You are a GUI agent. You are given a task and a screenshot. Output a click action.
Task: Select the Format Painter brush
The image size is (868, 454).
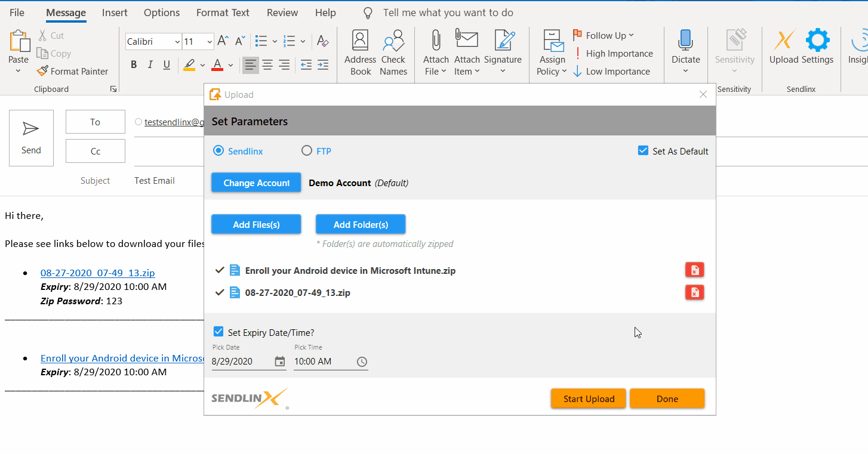pos(42,71)
